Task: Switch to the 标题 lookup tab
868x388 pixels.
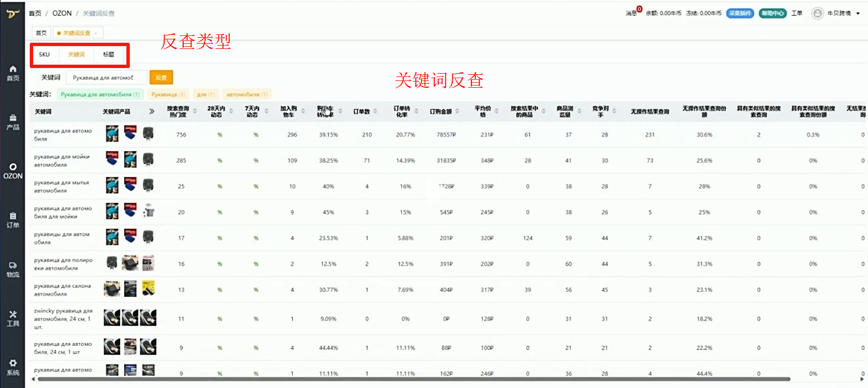Action: (x=108, y=55)
